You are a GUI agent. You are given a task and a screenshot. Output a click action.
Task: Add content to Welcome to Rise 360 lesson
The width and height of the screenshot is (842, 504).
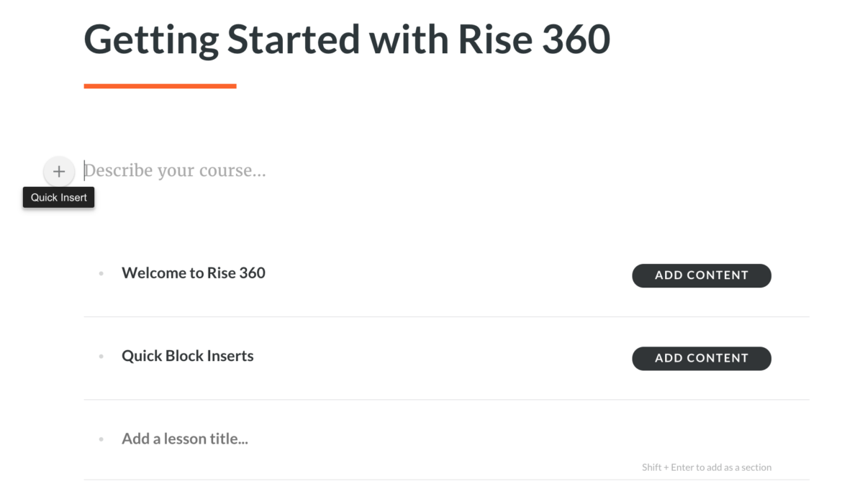coord(701,275)
